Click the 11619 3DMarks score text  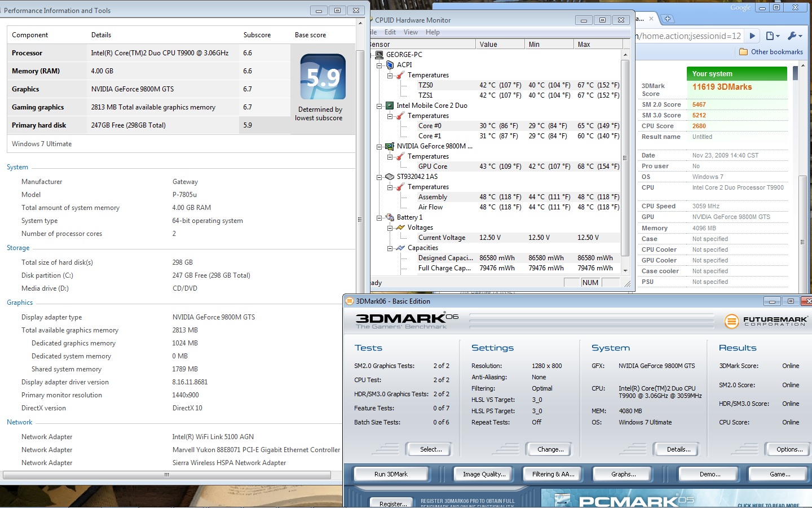tap(722, 87)
